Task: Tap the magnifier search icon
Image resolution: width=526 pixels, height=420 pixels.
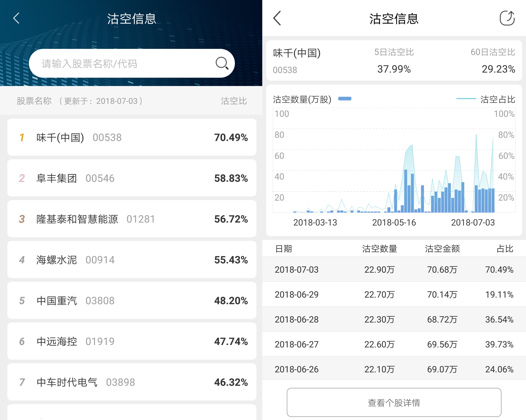Action: pos(222,64)
